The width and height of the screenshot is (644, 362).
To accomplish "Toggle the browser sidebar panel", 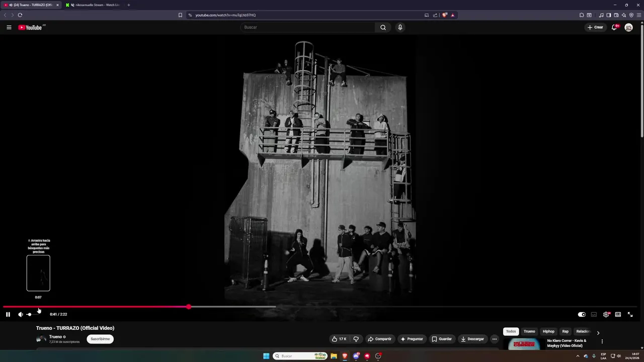I will (x=609, y=15).
